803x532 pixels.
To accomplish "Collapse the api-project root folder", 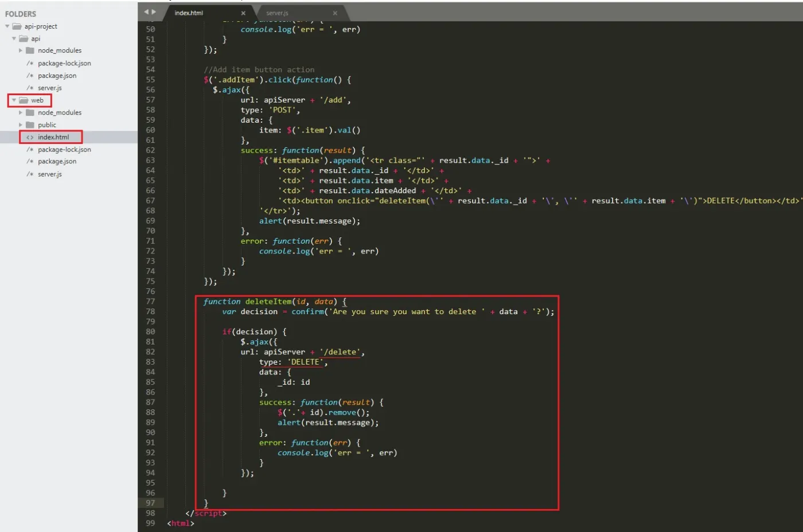I will click(7, 26).
